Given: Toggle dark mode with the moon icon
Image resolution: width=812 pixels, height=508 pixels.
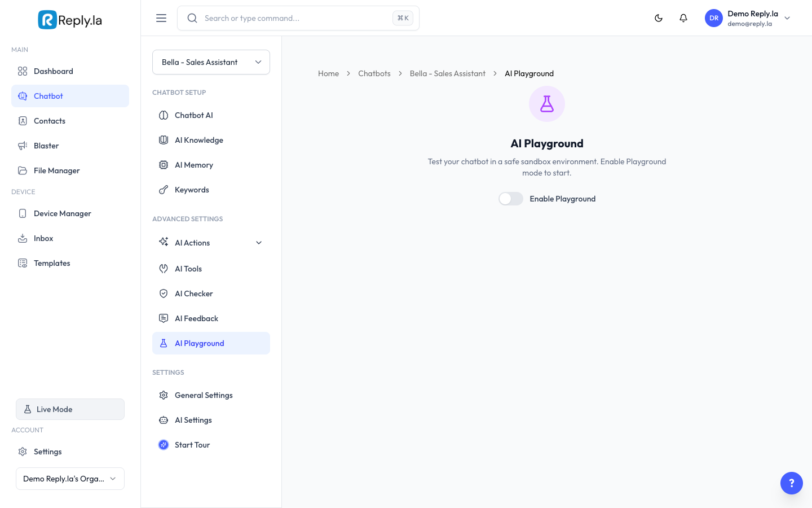Looking at the screenshot, I should pyautogui.click(x=659, y=18).
